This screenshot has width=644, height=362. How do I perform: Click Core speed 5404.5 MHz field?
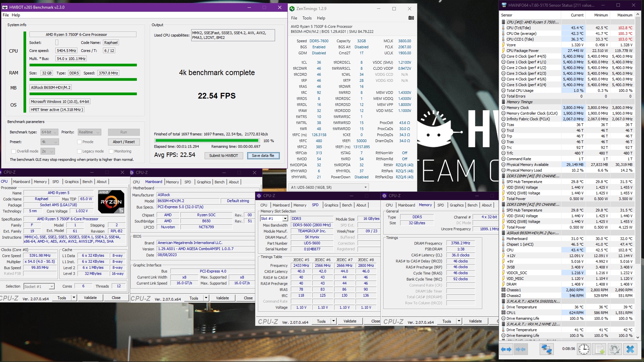pyautogui.click(x=66, y=51)
